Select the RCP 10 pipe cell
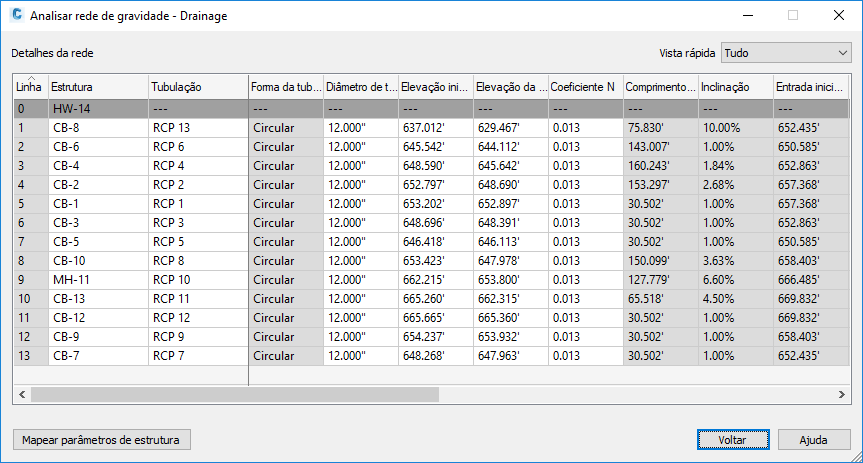Screen dimensions: 863x463 pos(197,279)
